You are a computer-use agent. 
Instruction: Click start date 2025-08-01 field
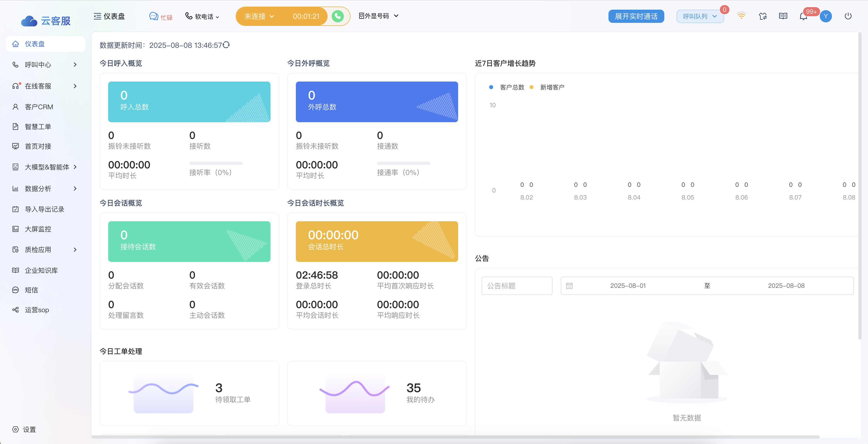628,286
